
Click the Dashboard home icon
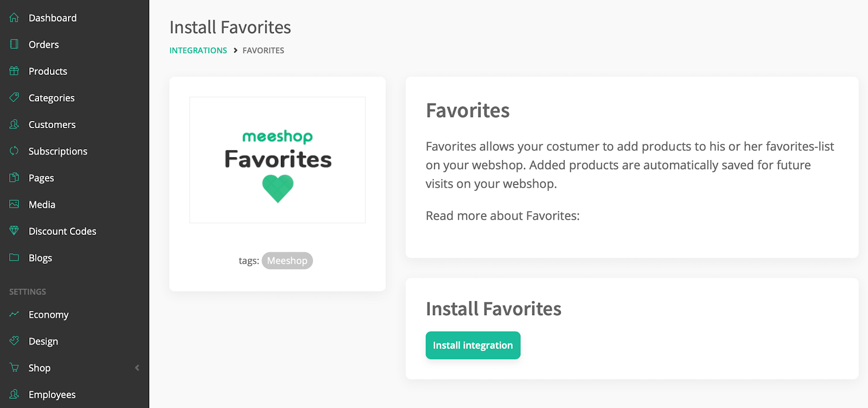[x=14, y=18]
